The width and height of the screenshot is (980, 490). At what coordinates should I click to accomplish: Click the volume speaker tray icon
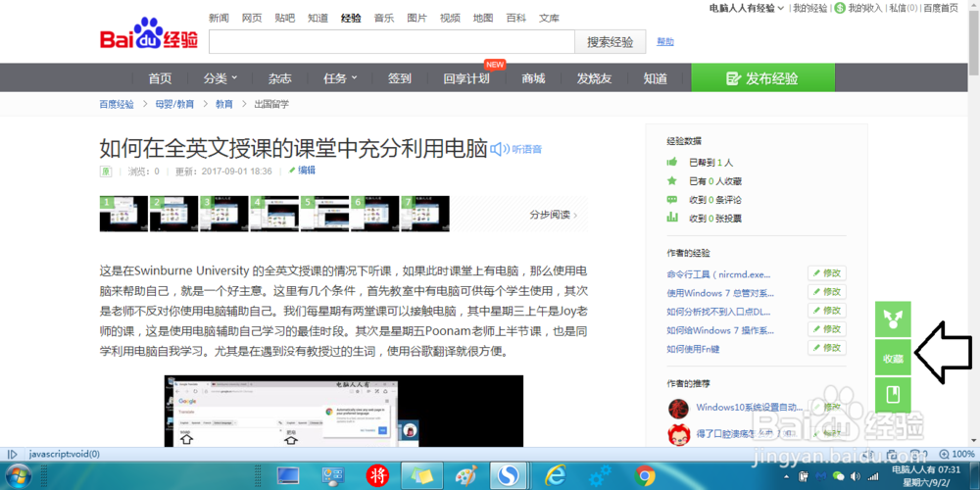[x=856, y=477]
